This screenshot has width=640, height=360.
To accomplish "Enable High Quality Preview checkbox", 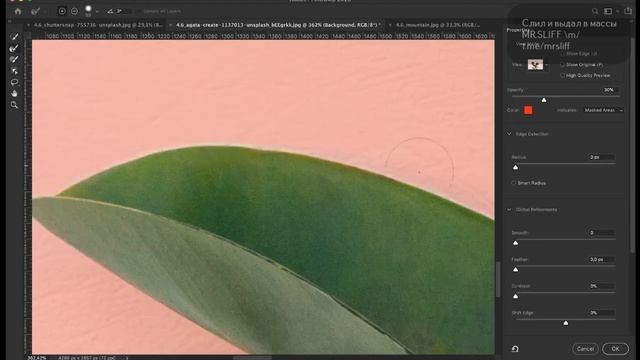I will coord(562,76).
